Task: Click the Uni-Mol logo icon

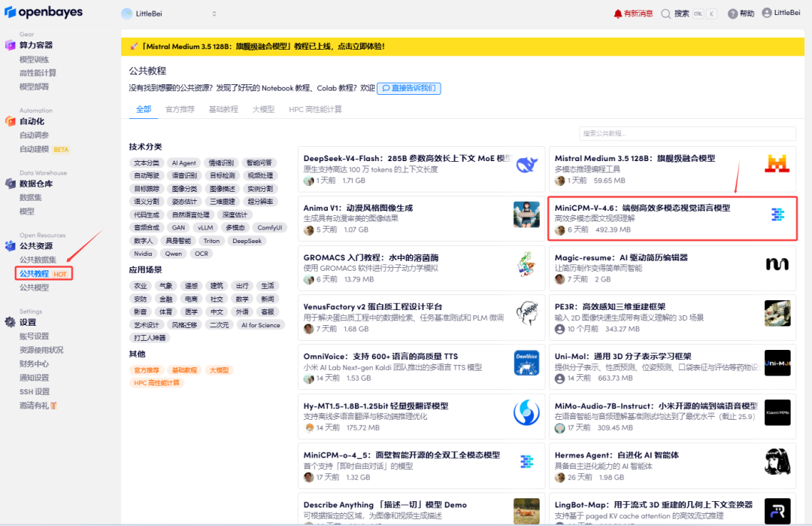Action: click(x=777, y=363)
